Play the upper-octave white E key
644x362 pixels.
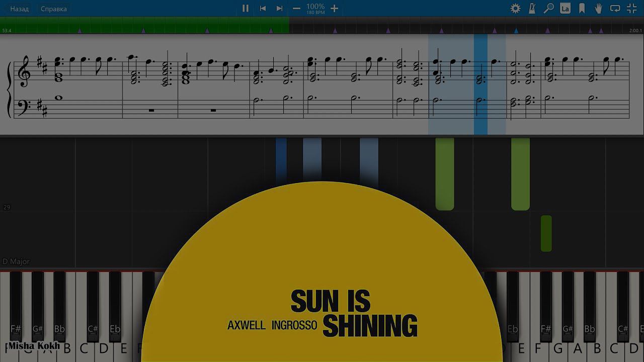coord(521,348)
